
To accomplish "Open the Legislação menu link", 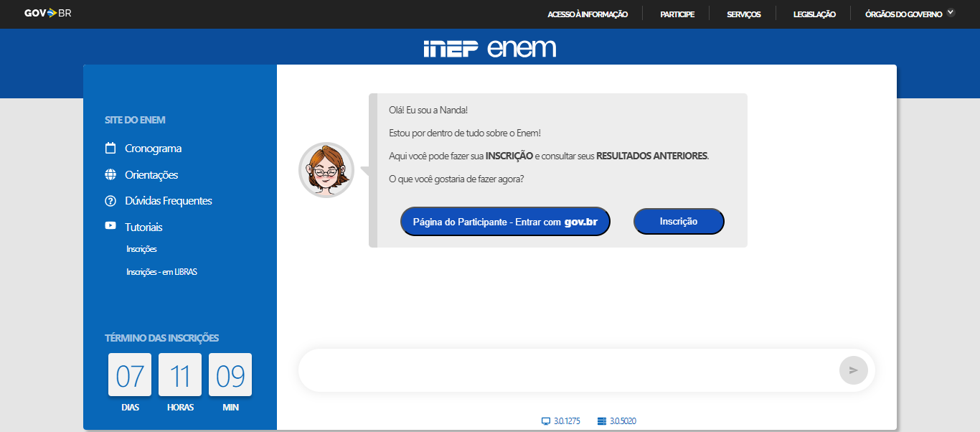I will [814, 14].
